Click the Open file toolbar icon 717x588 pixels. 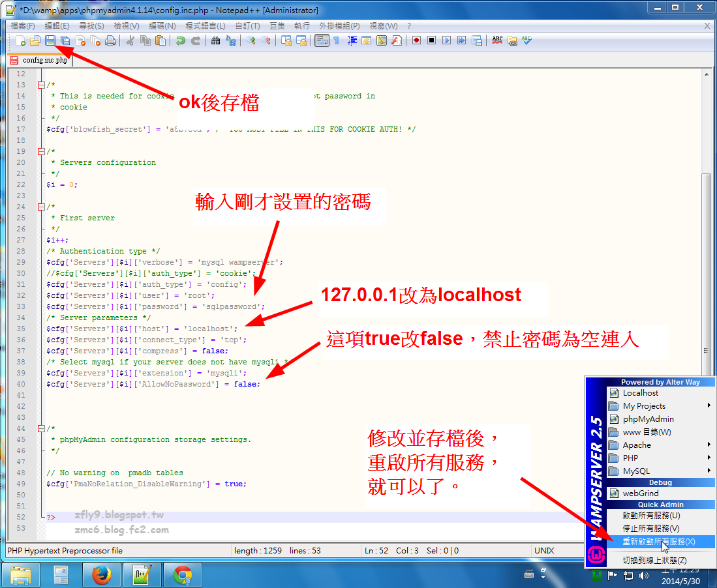[x=35, y=40]
